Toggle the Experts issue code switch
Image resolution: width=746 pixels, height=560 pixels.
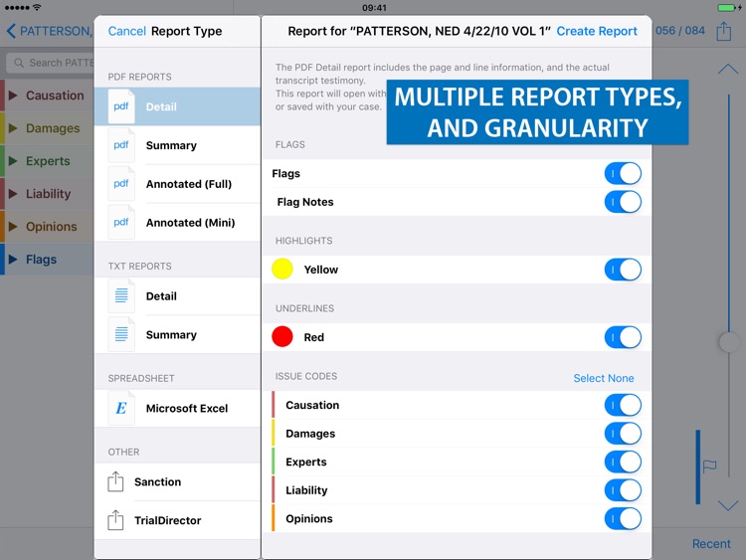point(623,462)
